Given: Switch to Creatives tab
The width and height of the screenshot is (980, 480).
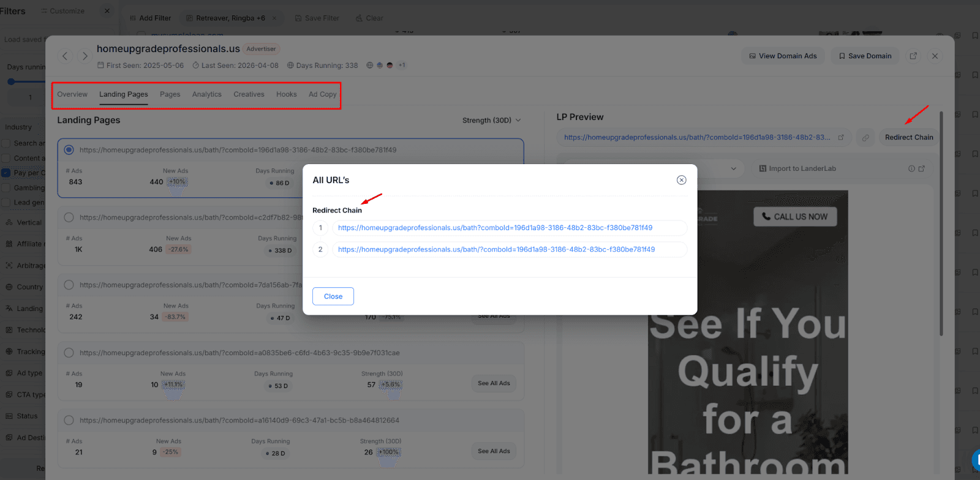Looking at the screenshot, I should point(249,94).
